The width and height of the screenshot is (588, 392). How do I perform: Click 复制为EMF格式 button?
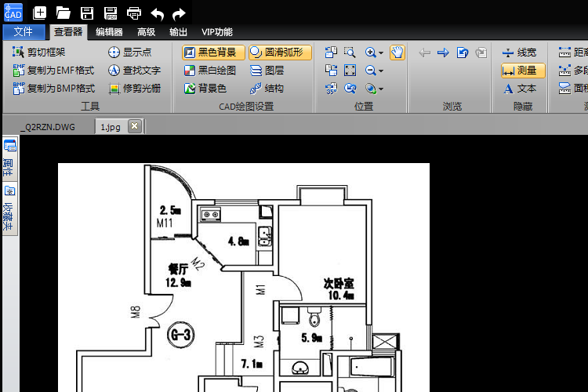53,70
